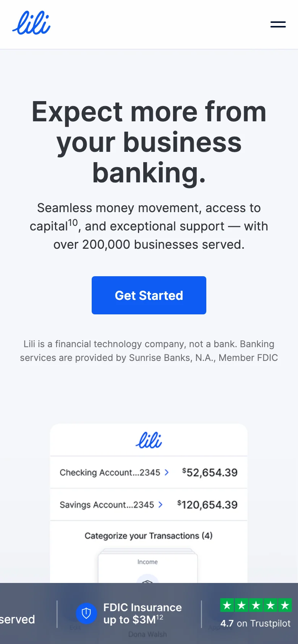Select Categorize your Transactions (4) heading

pos(148,536)
